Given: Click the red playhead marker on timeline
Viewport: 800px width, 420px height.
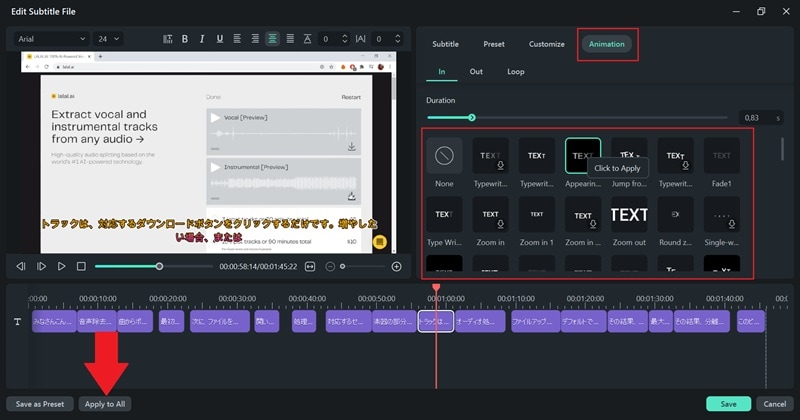Looking at the screenshot, I should [436, 288].
